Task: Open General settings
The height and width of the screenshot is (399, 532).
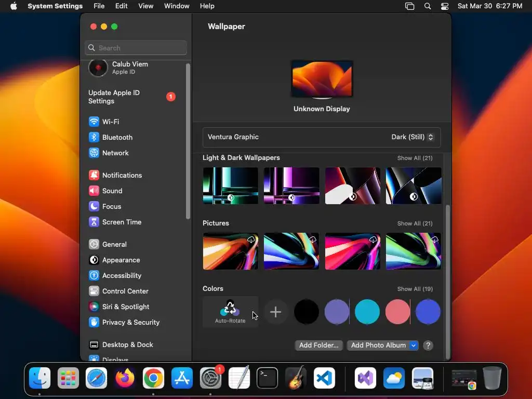Action: 108,244
